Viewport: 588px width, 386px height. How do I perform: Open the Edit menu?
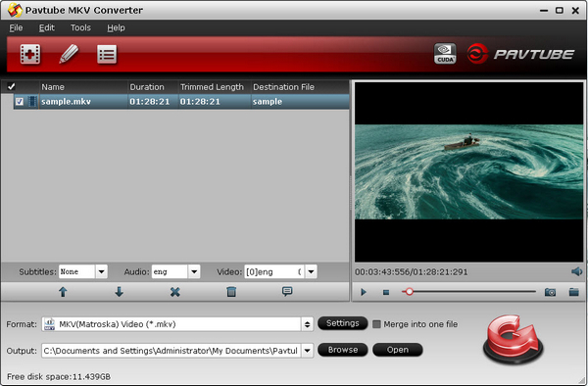[47, 27]
